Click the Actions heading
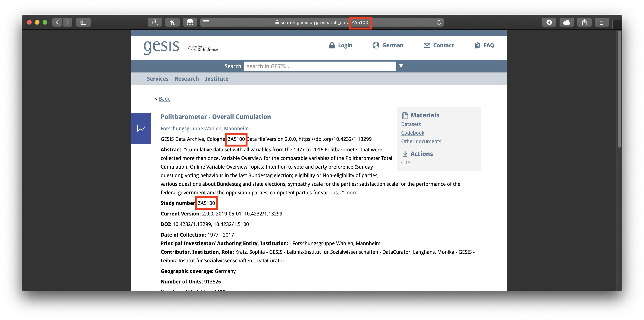The width and height of the screenshot is (644, 320). tap(422, 154)
